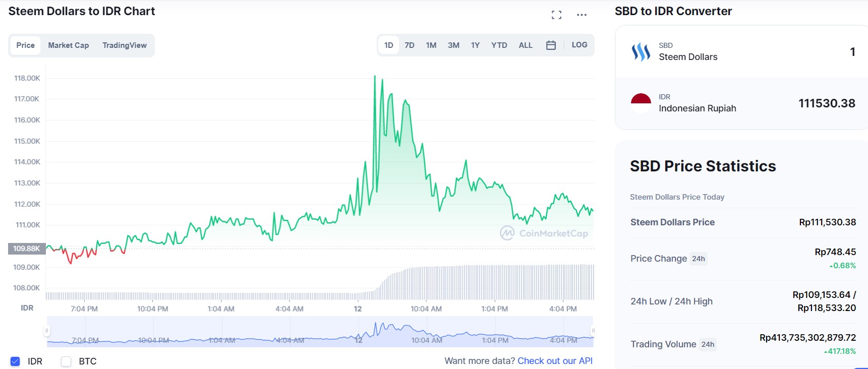Screen dimensions: 868x369
Task: Click the Indonesian flag icon
Action: 641,103
